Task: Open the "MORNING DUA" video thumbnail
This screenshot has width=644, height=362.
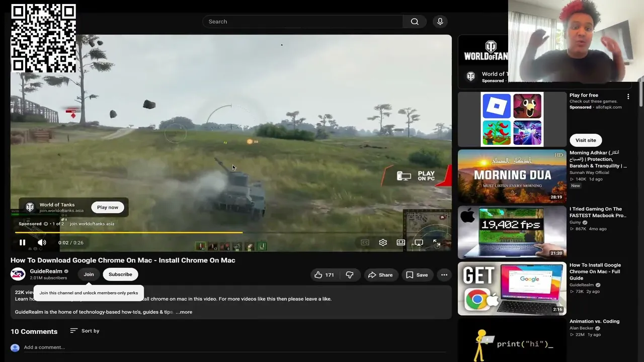Action: tap(512, 176)
